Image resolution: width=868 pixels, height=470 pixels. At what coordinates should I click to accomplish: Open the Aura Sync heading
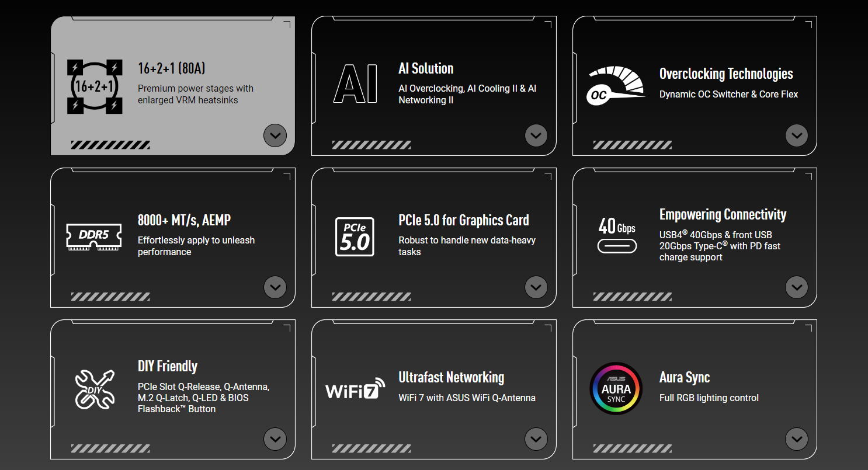[684, 378]
